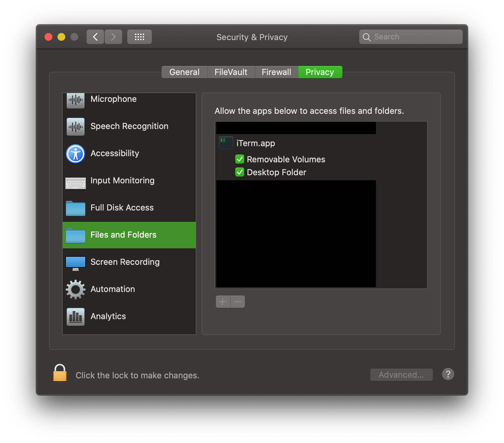Switch to the General tab
504x443 pixels.
(184, 72)
